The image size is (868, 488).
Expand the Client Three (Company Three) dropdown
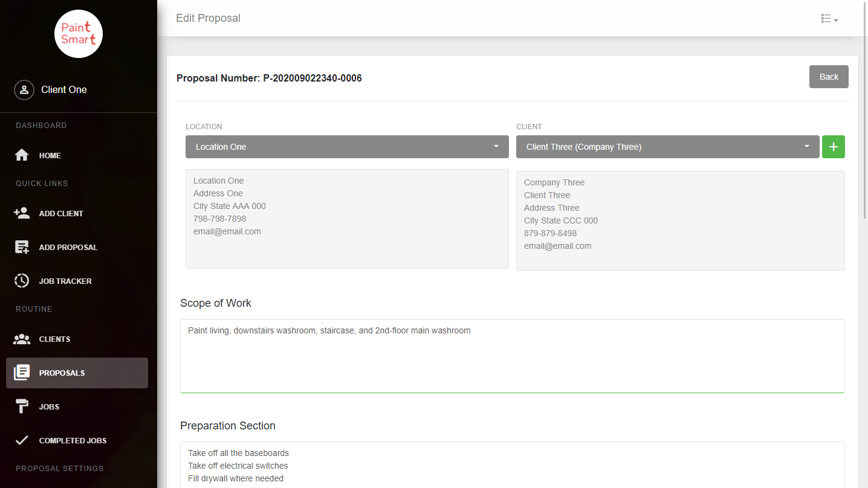coord(667,147)
